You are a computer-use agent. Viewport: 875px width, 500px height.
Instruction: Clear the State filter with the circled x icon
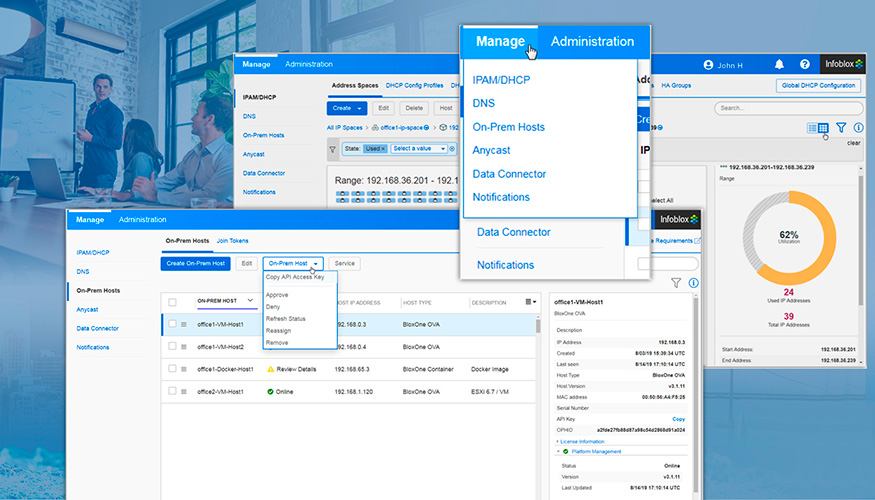tap(452, 148)
